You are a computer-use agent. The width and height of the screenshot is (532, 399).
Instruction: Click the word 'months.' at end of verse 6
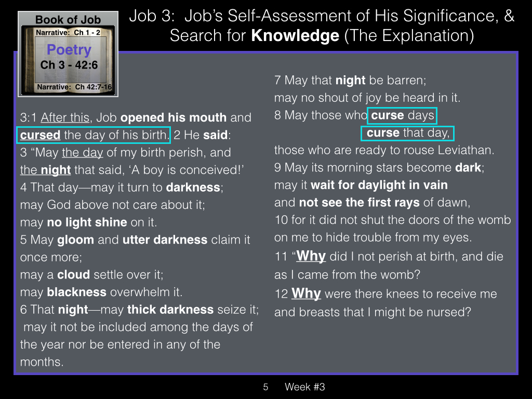coord(42,362)
